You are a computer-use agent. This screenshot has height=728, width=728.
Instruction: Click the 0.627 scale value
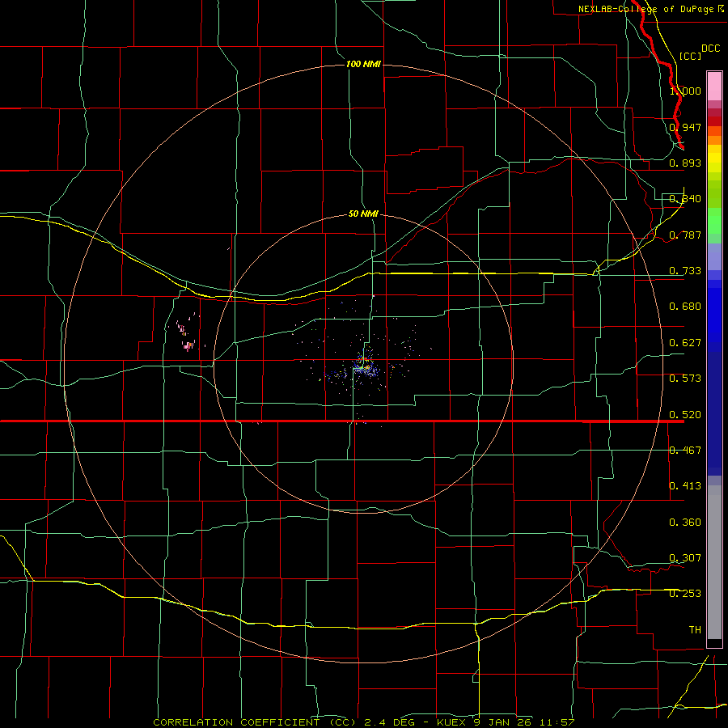(x=685, y=343)
